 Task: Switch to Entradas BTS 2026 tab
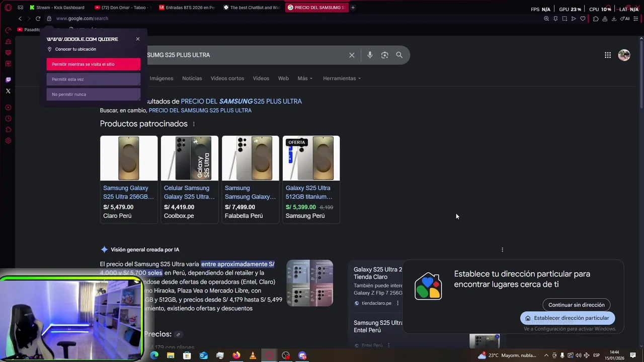click(187, 8)
